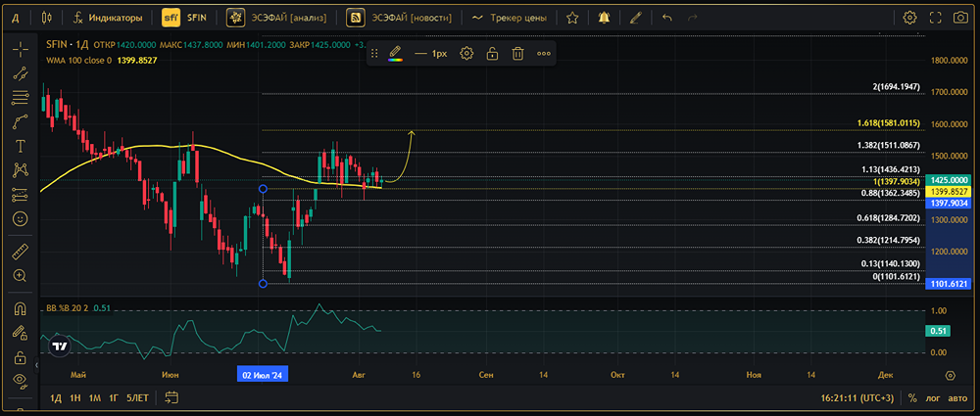Viewport: 980px width, 416px height.
Task: Hide all drawings with eye icon
Action: click(20, 379)
